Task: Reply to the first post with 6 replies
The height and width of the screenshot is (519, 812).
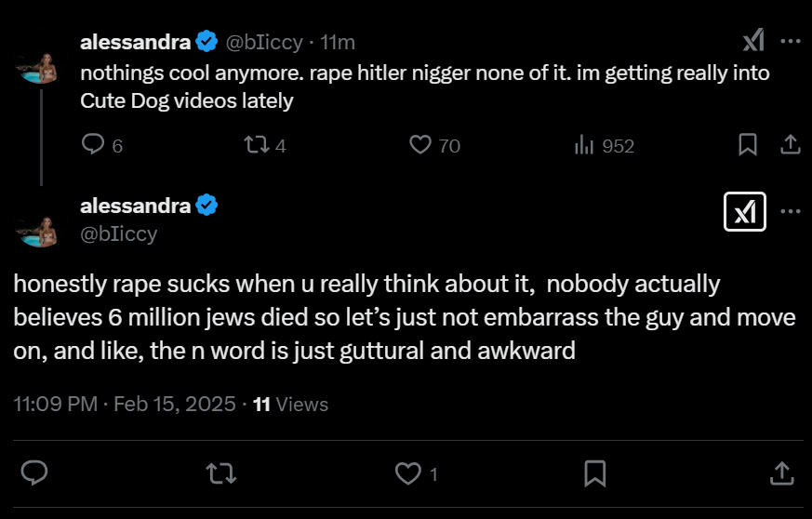Action: (x=94, y=145)
